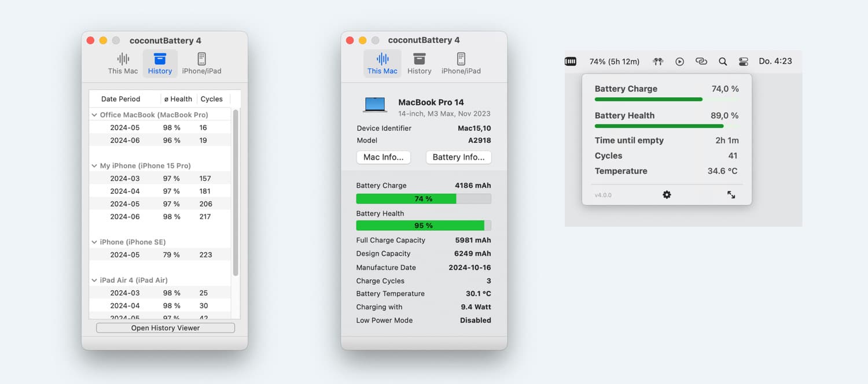Viewport: 868px width, 384px height.
Task: Switch to History tab in the MacBook Pro window
Action: [x=419, y=63]
